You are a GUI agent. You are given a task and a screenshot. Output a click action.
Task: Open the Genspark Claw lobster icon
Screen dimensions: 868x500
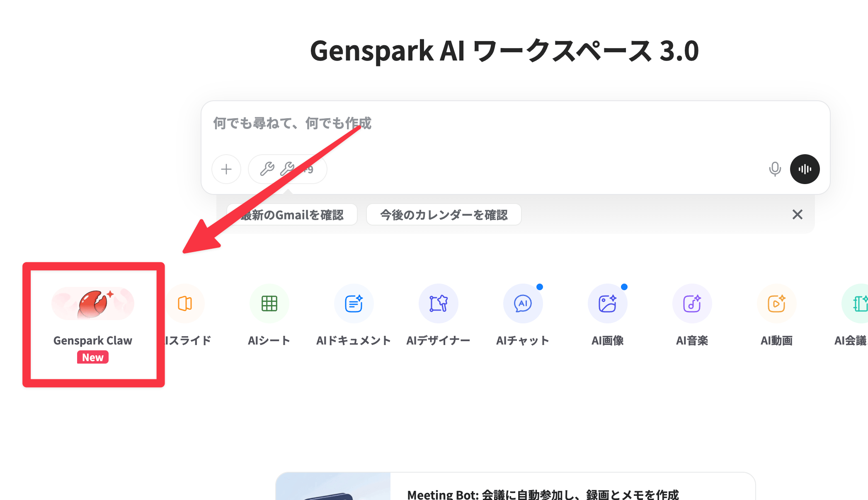tap(93, 304)
